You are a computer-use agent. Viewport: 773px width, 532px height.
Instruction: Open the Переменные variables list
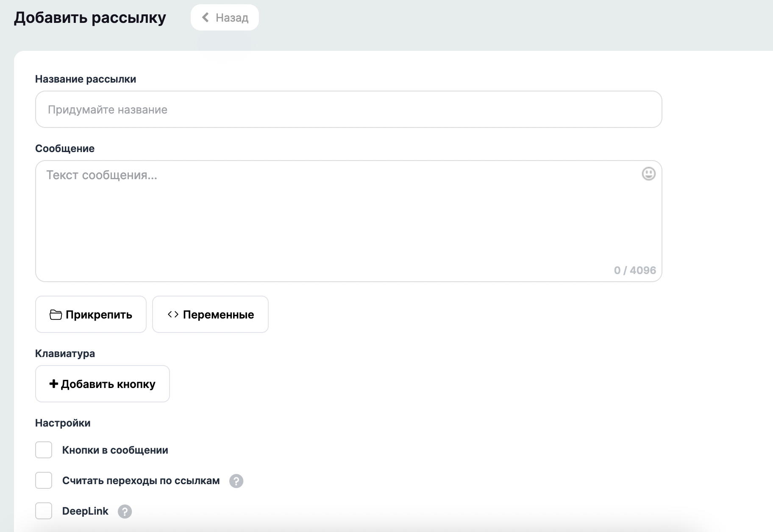pos(210,314)
